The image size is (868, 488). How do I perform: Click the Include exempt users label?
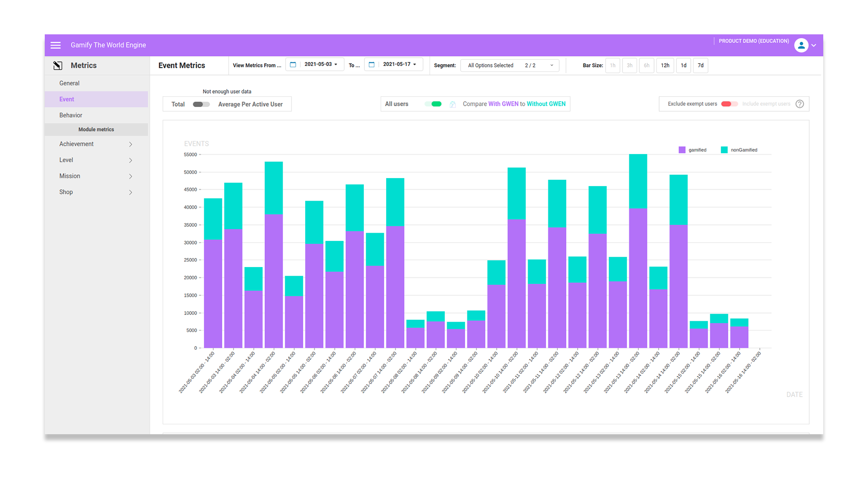pyautogui.click(x=766, y=104)
